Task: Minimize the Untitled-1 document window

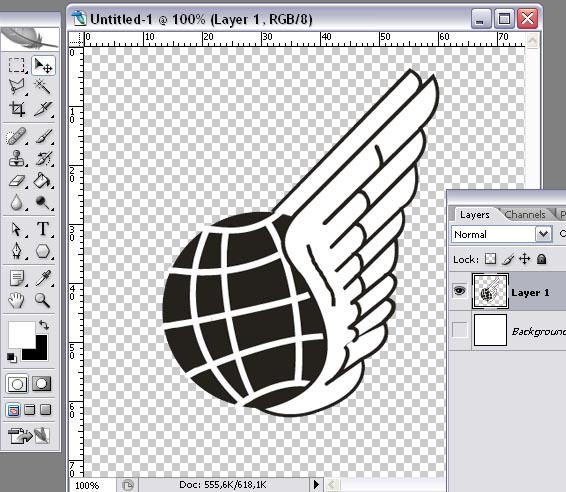Action: (481, 18)
